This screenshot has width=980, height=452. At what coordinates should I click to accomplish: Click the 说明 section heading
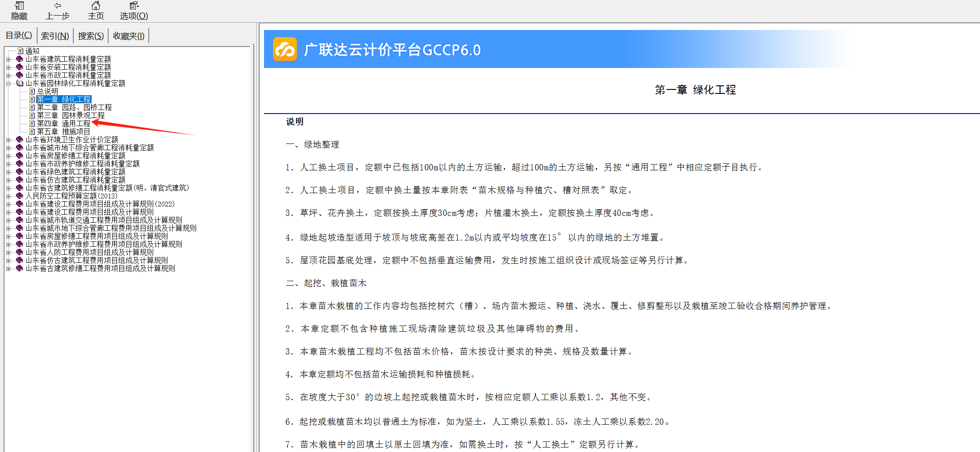(x=295, y=122)
